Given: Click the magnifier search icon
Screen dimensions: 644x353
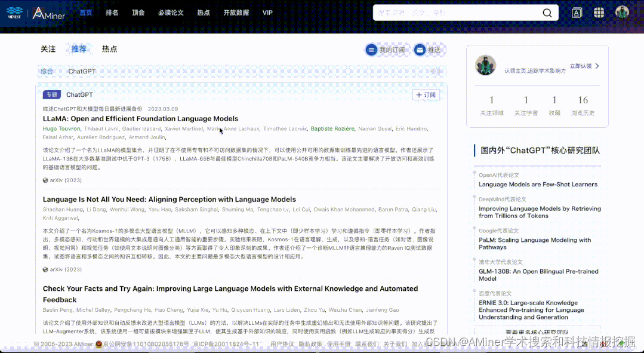Looking at the screenshot, I should pyautogui.click(x=547, y=13).
